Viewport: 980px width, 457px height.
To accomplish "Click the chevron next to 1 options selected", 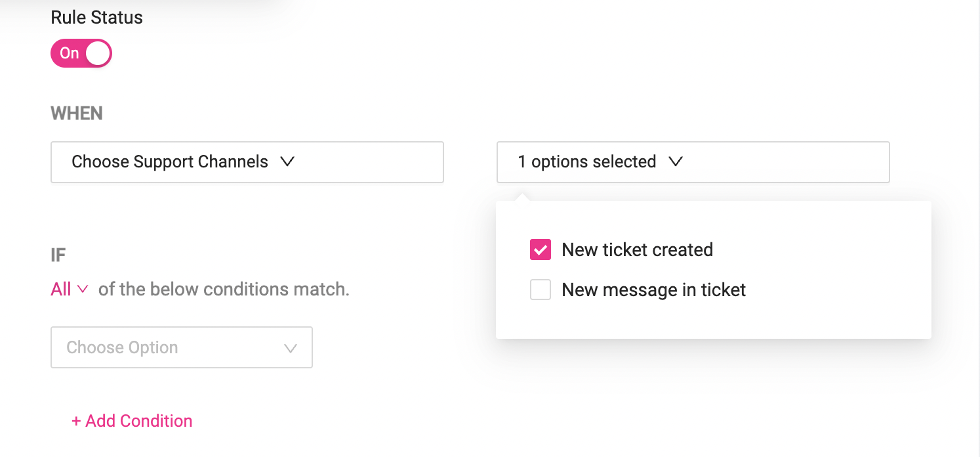I will coord(676,162).
